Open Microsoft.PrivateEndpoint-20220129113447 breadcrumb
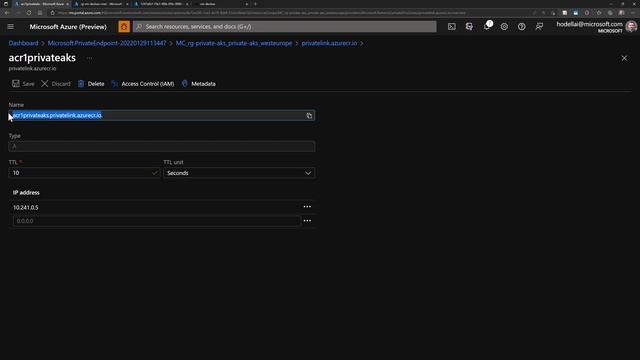Viewport: 640px width, 360px height. pos(107,43)
